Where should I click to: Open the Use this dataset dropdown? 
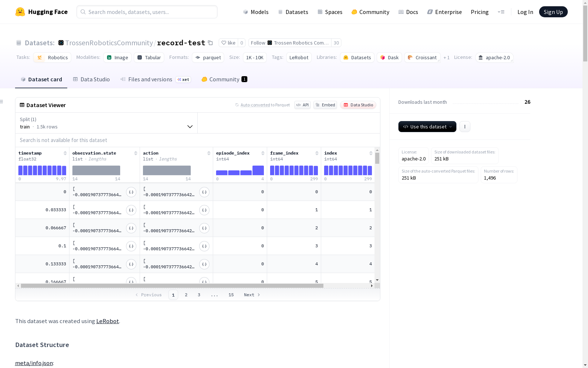(427, 127)
